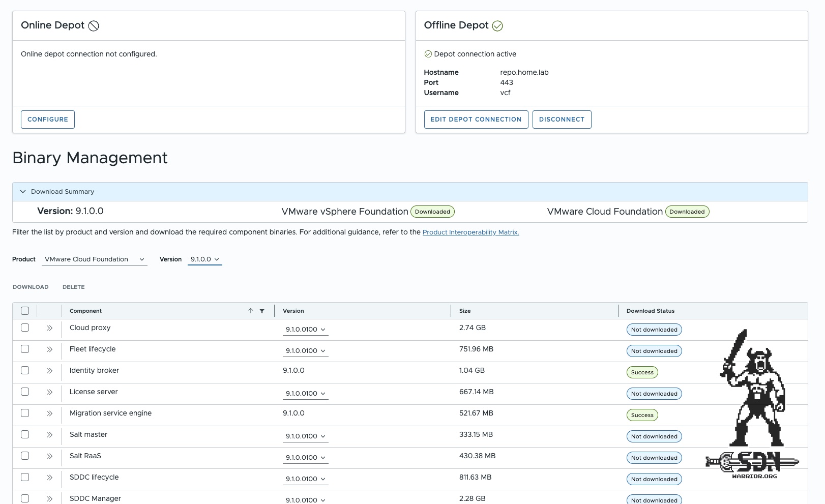Open the Component column filter icon
Screen dimensions: 825x504
coord(262,311)
